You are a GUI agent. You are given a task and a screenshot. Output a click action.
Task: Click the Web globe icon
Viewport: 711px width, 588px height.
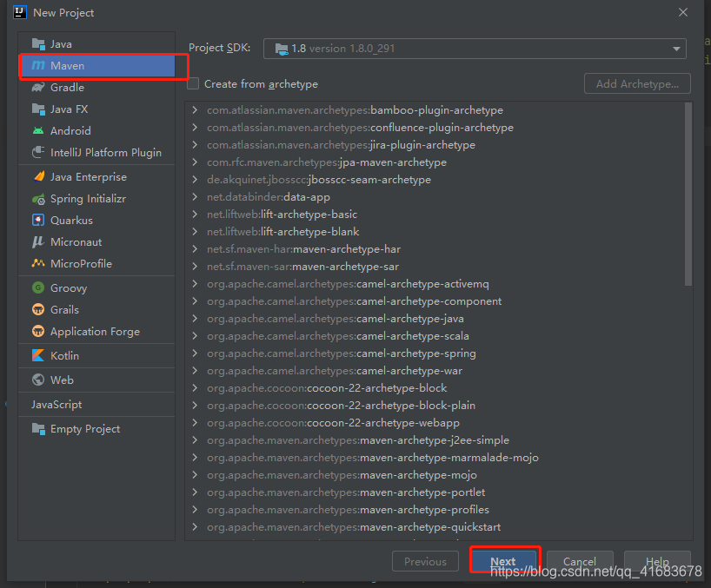point(38,380)
